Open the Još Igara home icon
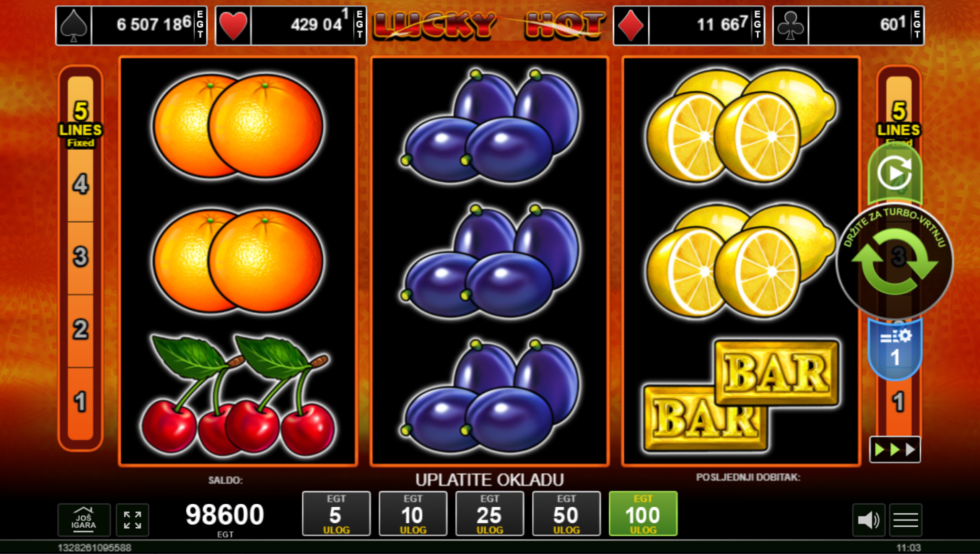Viewport: 980px width, 554px height. pyautogui.click(x=84, y=520)
